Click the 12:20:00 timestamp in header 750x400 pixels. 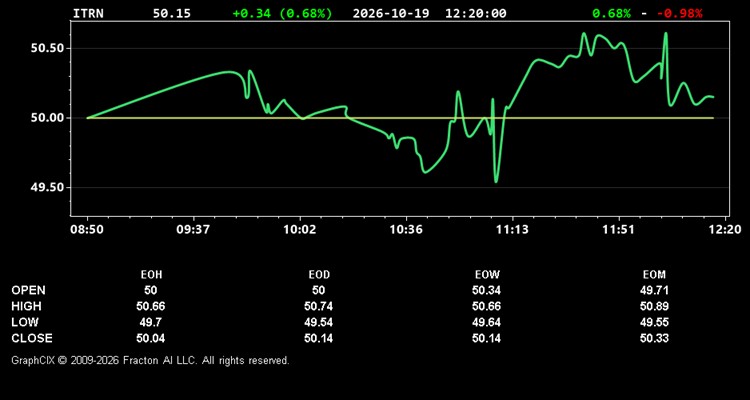(475, 13)
